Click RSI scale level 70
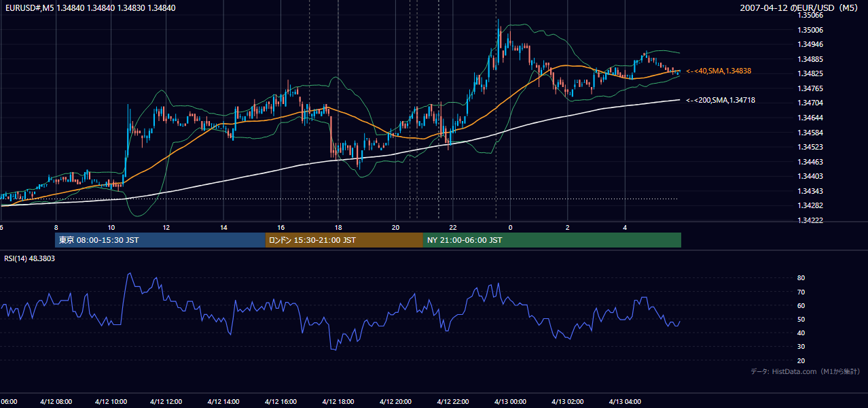868x408 pixels. pyautogui.click(x=801, y=292)
